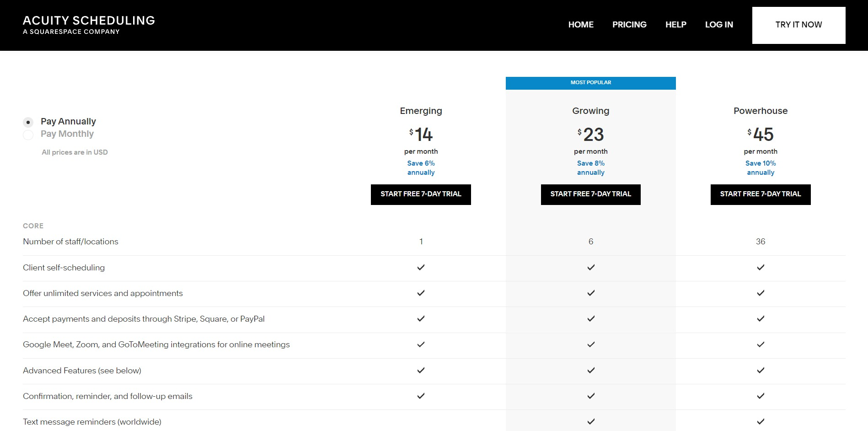The width and height of the screenshot is (868, 431).
Task: Click 'Advanced Features (see below)' row label
Action: coord(82,371)
